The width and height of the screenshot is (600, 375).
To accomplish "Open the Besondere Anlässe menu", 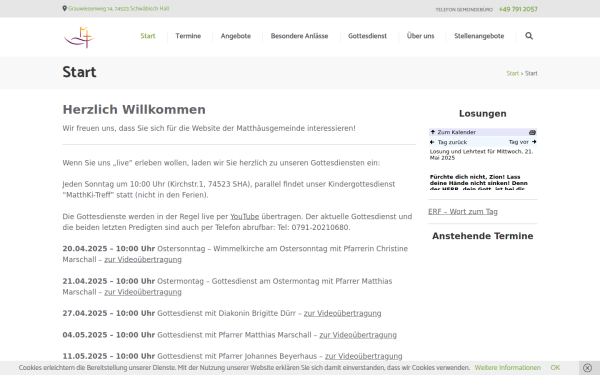I will point(299,36).
